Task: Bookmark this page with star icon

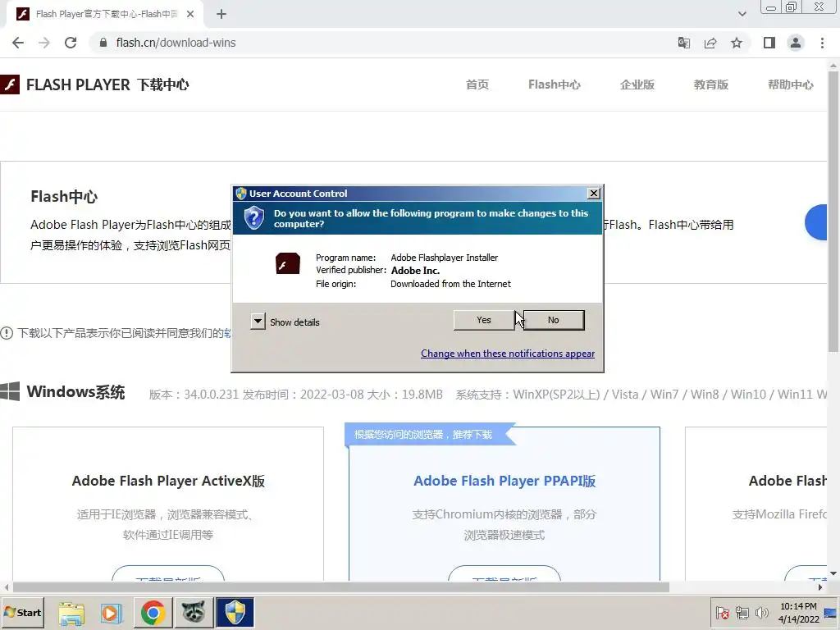Action: click(737, 43)
